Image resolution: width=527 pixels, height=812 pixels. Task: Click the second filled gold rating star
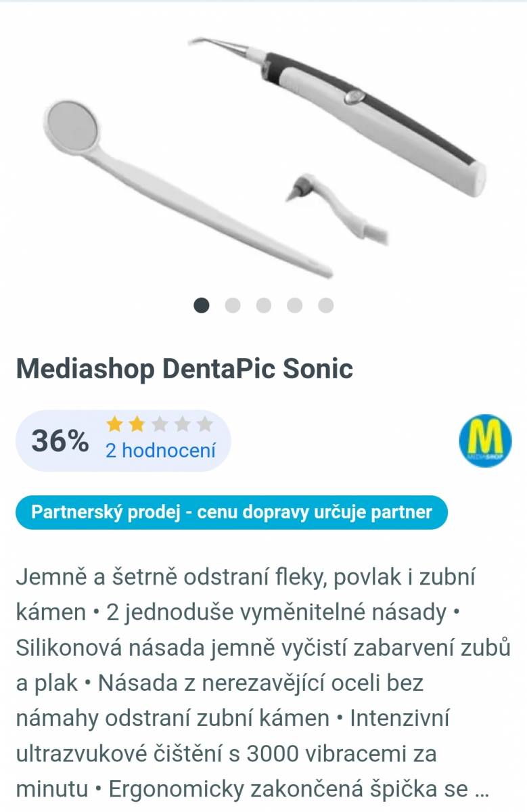tap(137, 425)
